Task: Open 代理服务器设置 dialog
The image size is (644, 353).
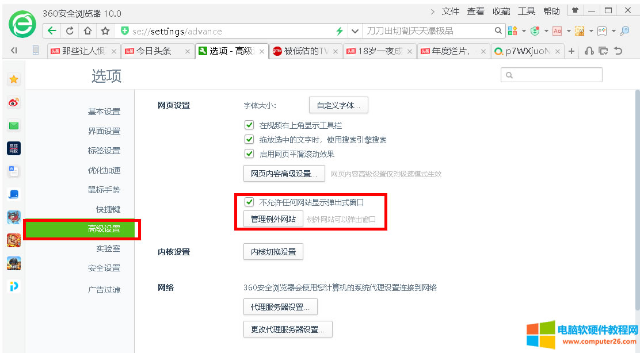Action: point(280,306)
